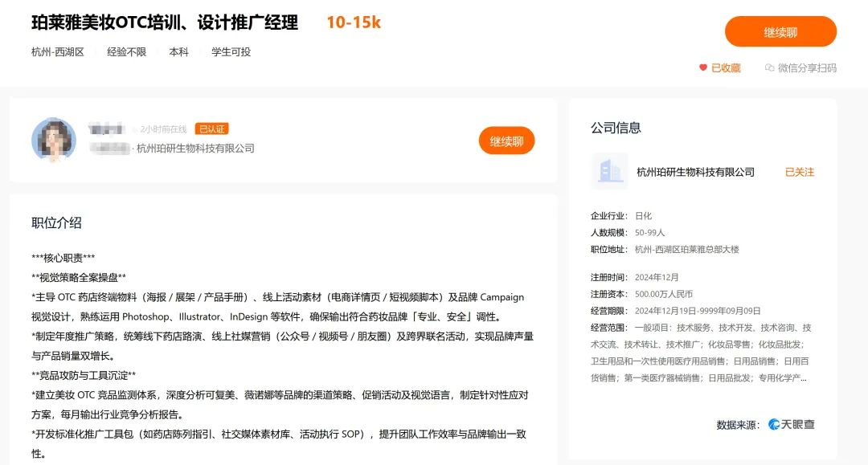Viewport: 868px width, 465px height.
Task: Click the 经营期限 date range value
Action: coord(698,311)
